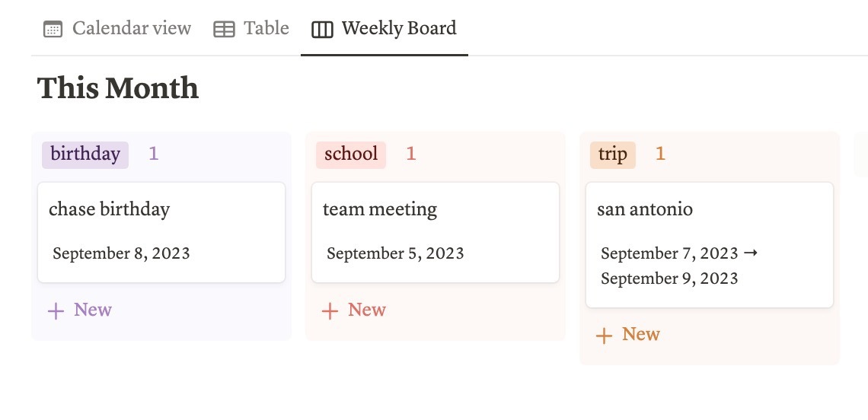Click the Table grid icon

[x=224, y=29]
